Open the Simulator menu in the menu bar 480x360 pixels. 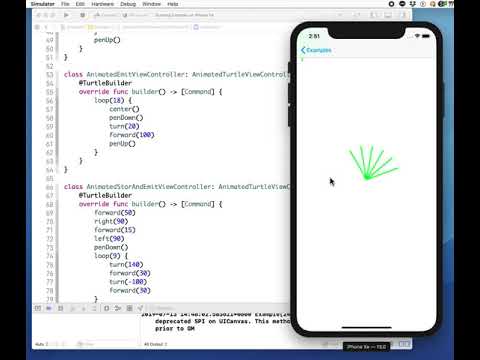[43, 4]
